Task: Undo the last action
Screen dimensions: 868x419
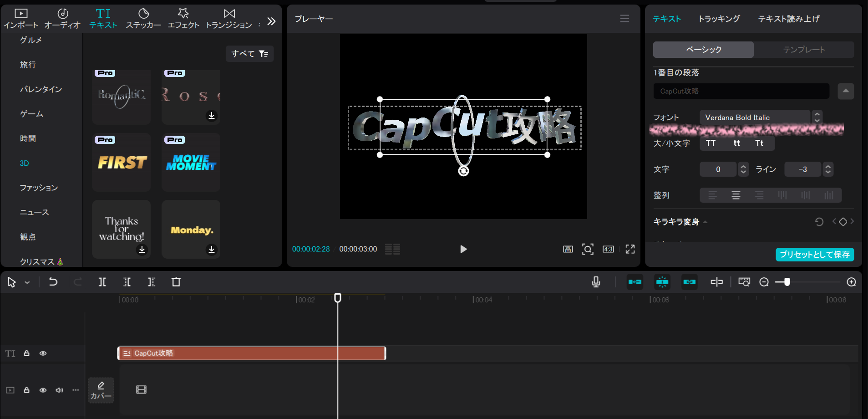Action: coord(53,282)
